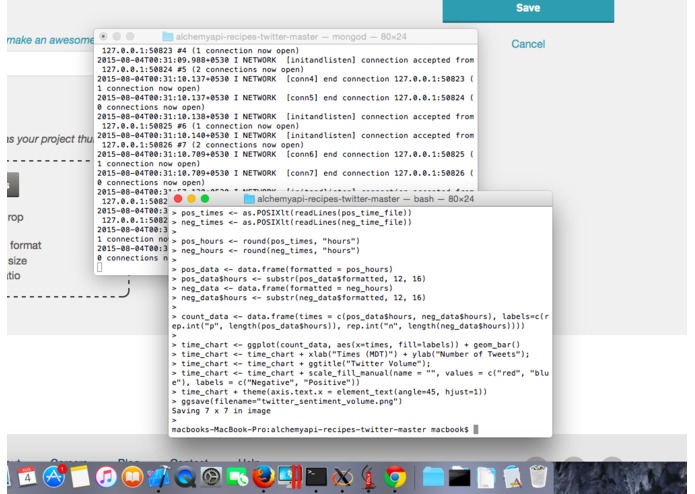The height and width of the screenshot is (494, 695).
Task: Launch Xcode from the Dock
Action: tap(158, 477)
